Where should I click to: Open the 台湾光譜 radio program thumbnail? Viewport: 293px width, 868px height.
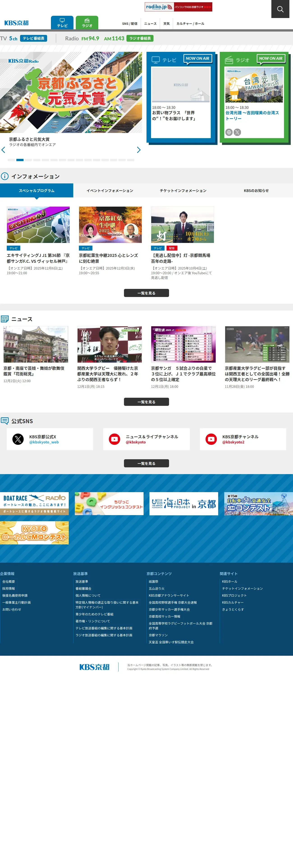coord(254,85)
